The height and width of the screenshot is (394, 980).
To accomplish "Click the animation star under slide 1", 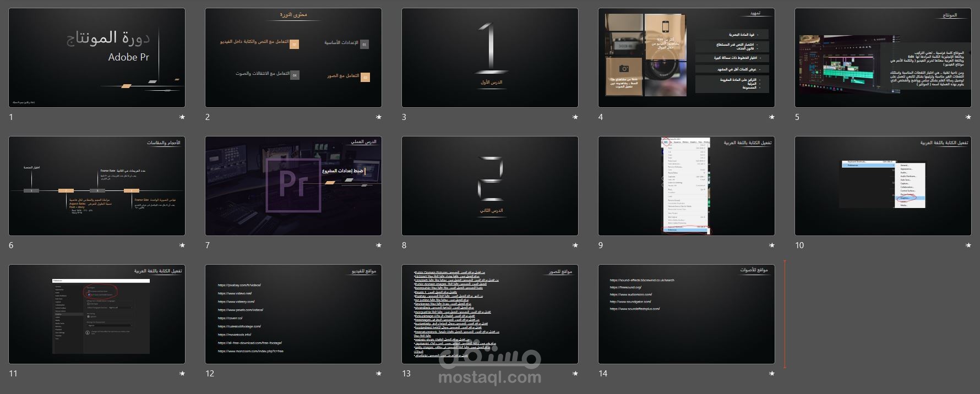I will 182,117.
